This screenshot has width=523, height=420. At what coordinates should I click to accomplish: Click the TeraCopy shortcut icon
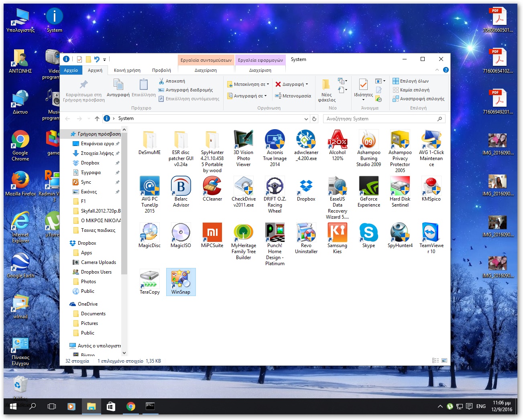[149, 280]
